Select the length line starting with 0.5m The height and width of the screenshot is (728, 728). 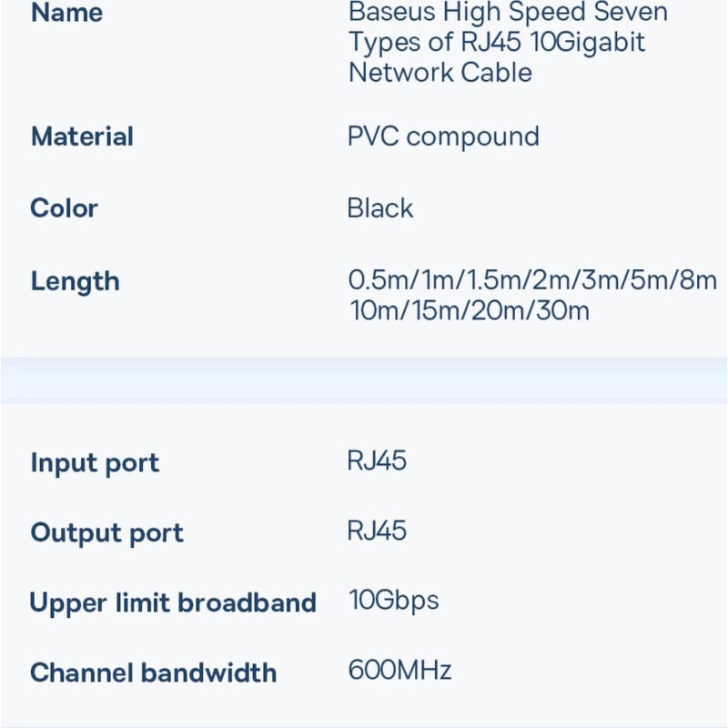pyautogui.click(x=532, y=280)
